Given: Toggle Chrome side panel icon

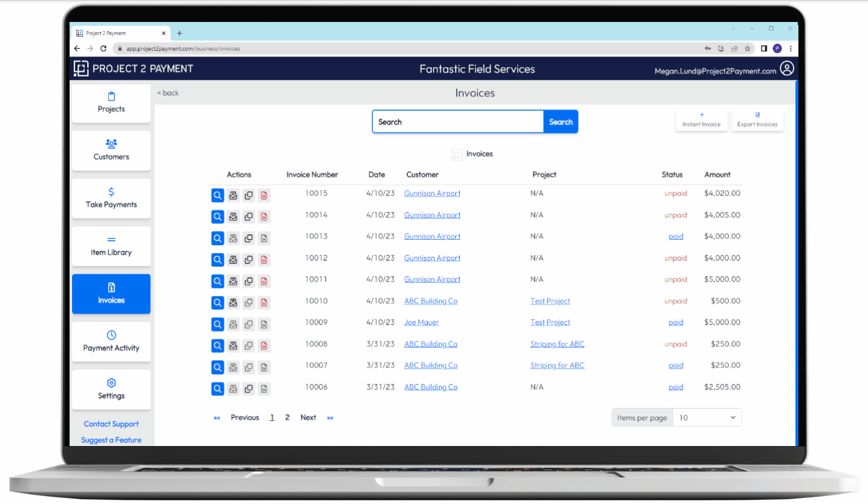Looking at the screenshot, I should pyautogui.click(x=764, y=48).
